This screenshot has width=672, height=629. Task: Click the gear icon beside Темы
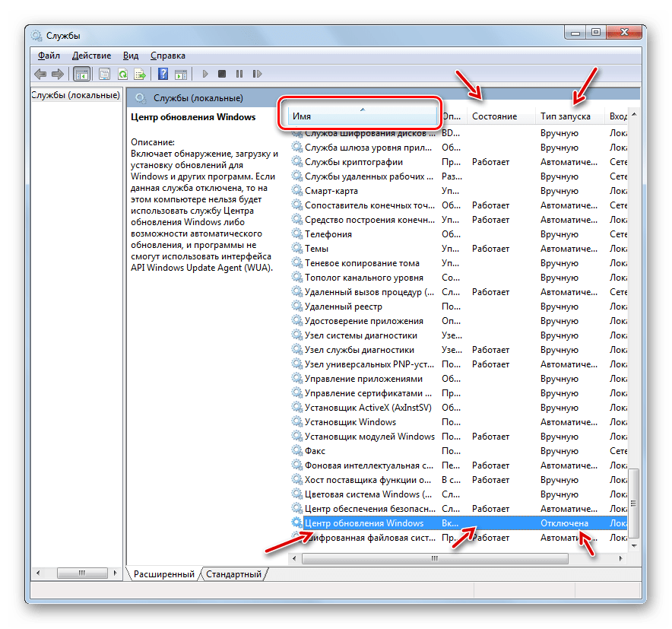(x=296, y=248)
